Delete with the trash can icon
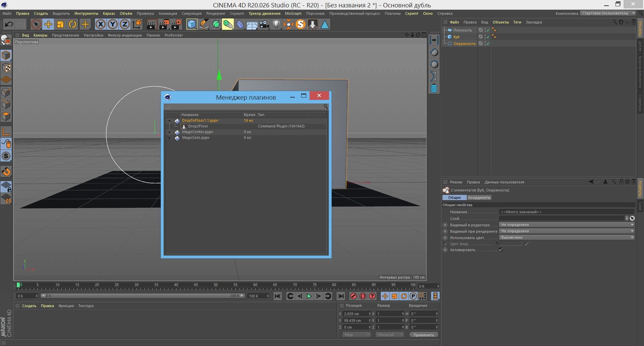644x346 pixels. pyautogui.click(x=434, y=89)
